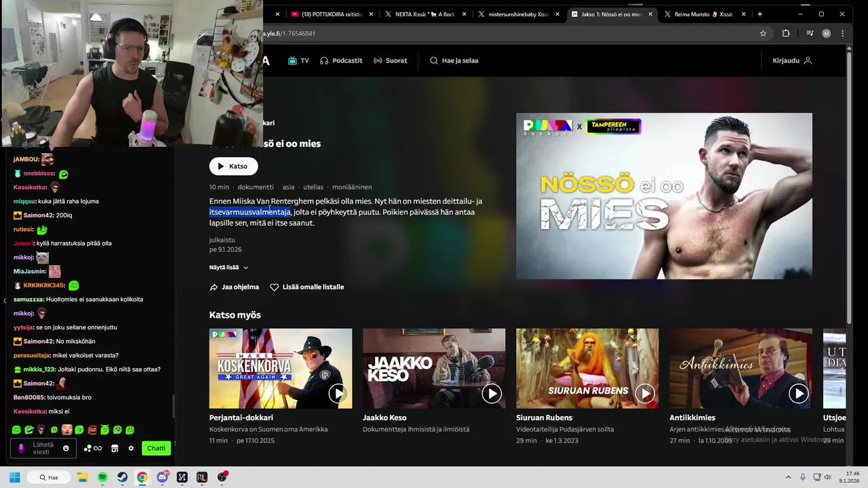Bookmark this page with the star icon
This screenshot has width=868, height=488.
[x=763, y=33]
